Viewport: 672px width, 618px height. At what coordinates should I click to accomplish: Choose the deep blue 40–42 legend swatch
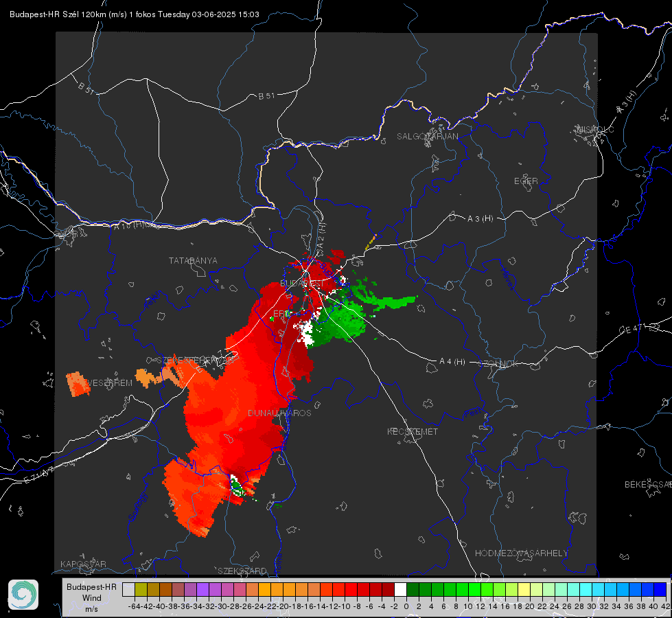tap(660, 589)
